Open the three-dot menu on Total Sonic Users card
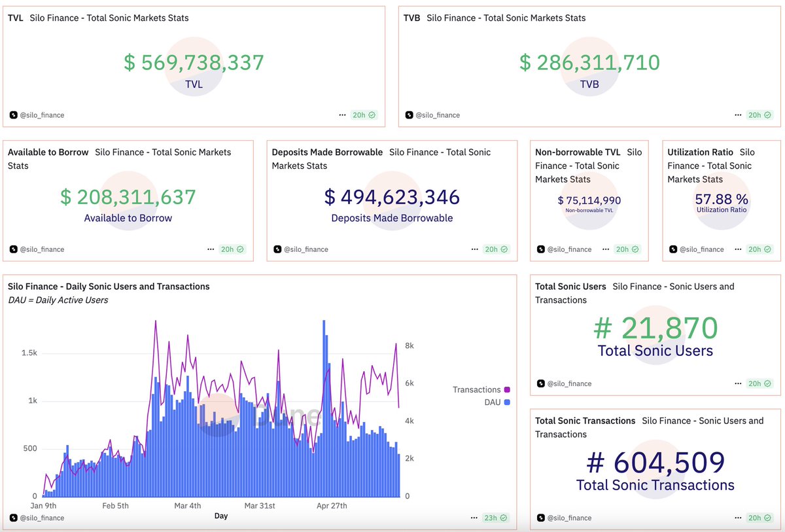The image size is (785, 532). (738, 383)
